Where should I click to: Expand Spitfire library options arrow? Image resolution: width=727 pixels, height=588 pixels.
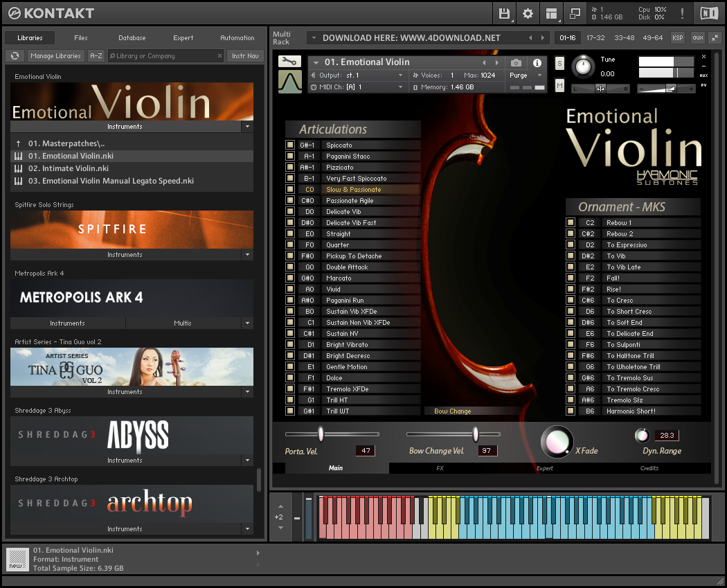coord(247,255)
